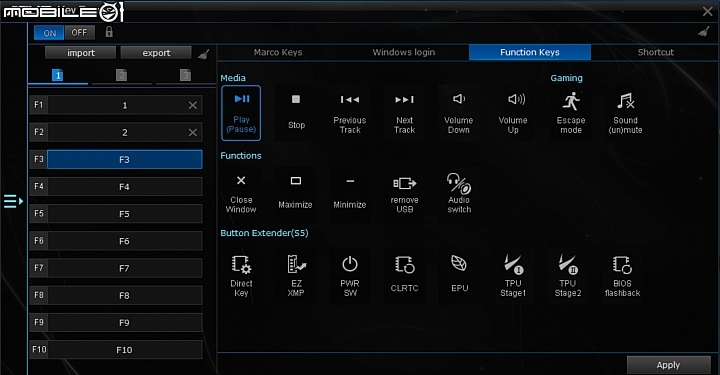This screenshot has width=720, height=375.
Task: Open the Marco Keys tab
Action: [x=278, y=52]
